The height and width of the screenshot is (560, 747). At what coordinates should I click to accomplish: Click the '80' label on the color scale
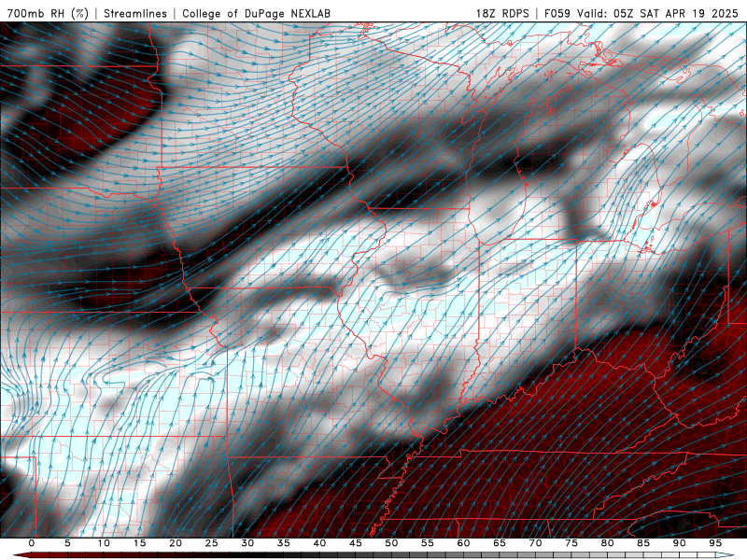pyautogui.click(x=607, y=543)
